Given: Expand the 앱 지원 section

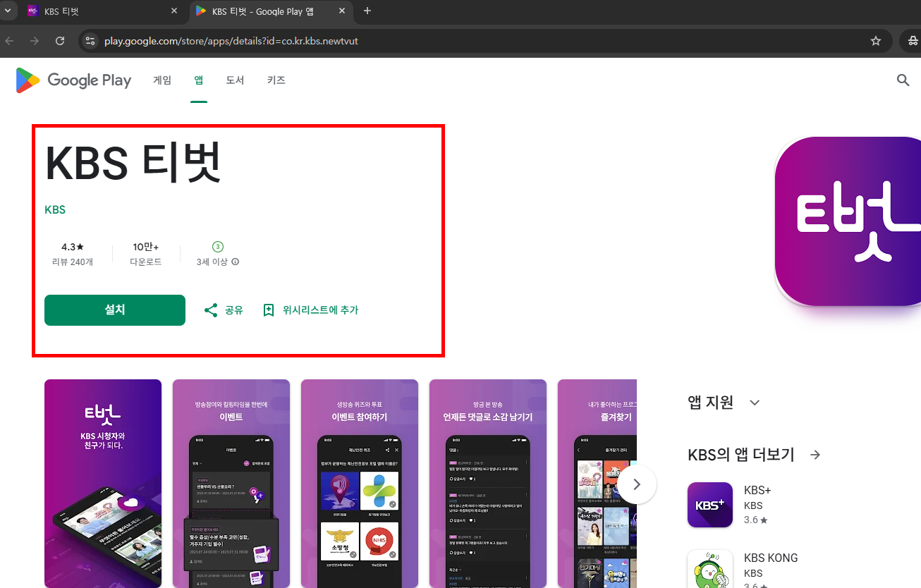Looking at the screenshot, I should pos(754,402).
